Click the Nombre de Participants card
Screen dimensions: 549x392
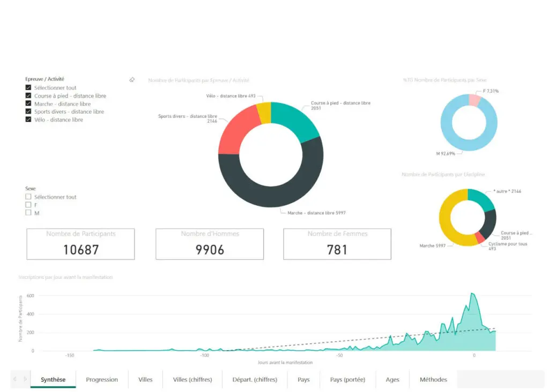(81, 244)
